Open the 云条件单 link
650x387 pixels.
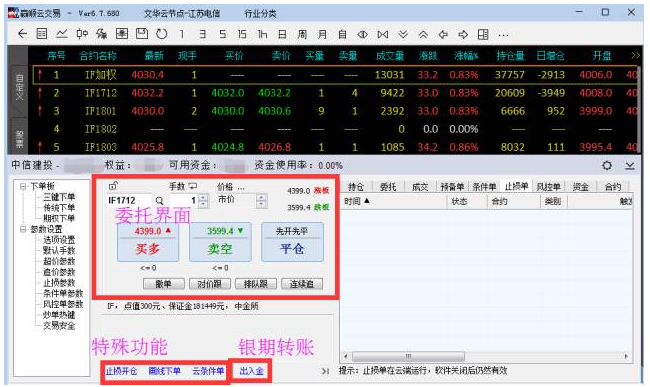(x=208, y=371)
